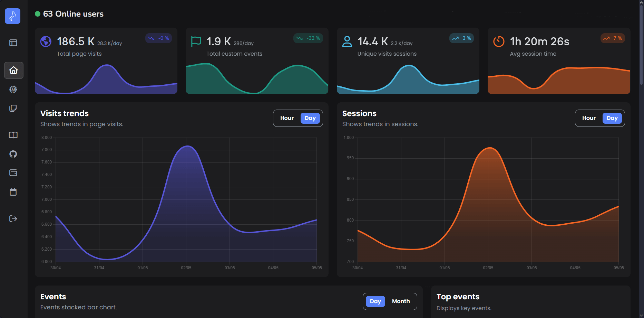Click the page vertical scrollbar
The height and width of the screenshot is (318, 644).
pos(641,45)
